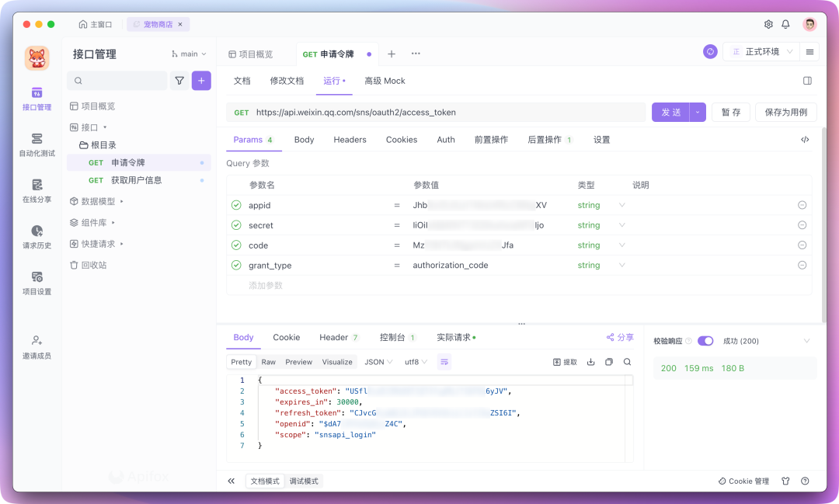
Task: Expand the 数据模型 tree node
Action: (x=122, y=201)
